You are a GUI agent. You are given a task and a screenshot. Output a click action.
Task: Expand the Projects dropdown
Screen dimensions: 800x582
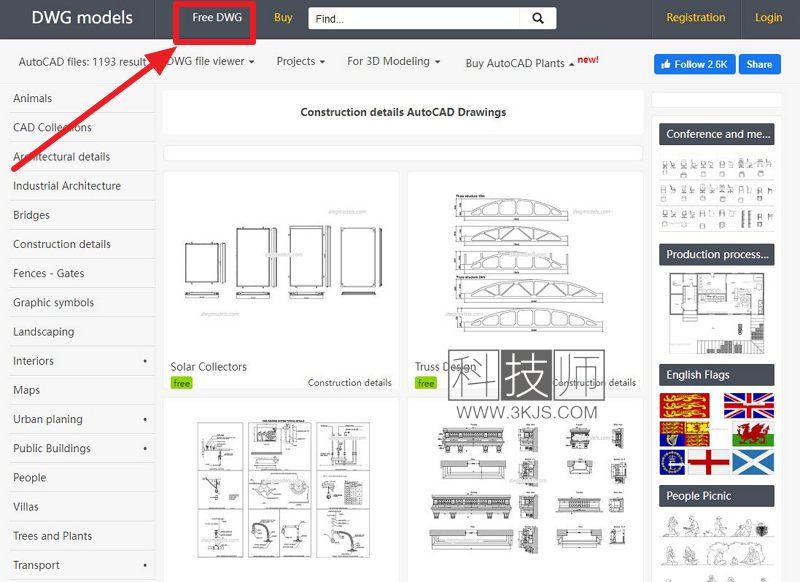(301, 61)
